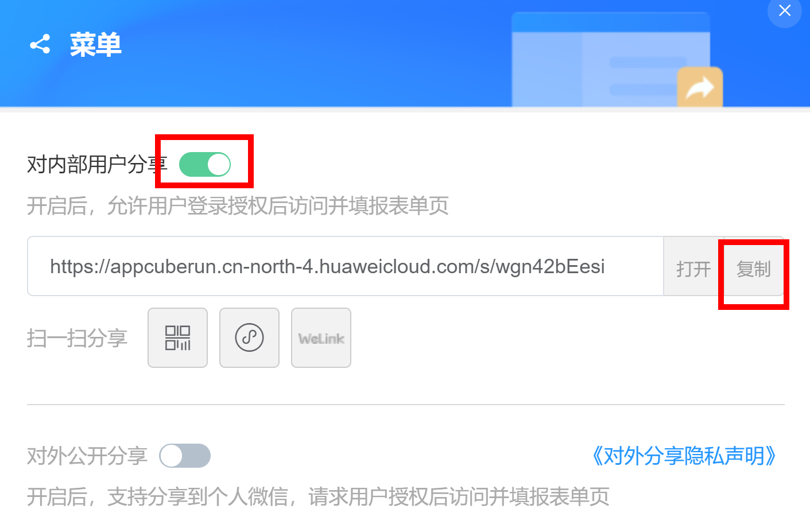
Task: Copy the share link with 复制
Action: 753,269
